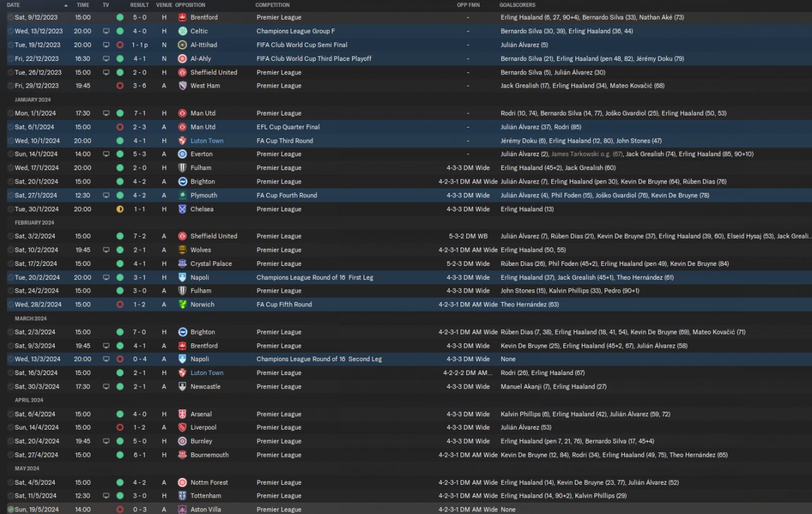Open Brentford on the Sat, 9/3/2024 row
Image resolution: width=812 pixels, height=514 pixels.
(x=204, y=346)
